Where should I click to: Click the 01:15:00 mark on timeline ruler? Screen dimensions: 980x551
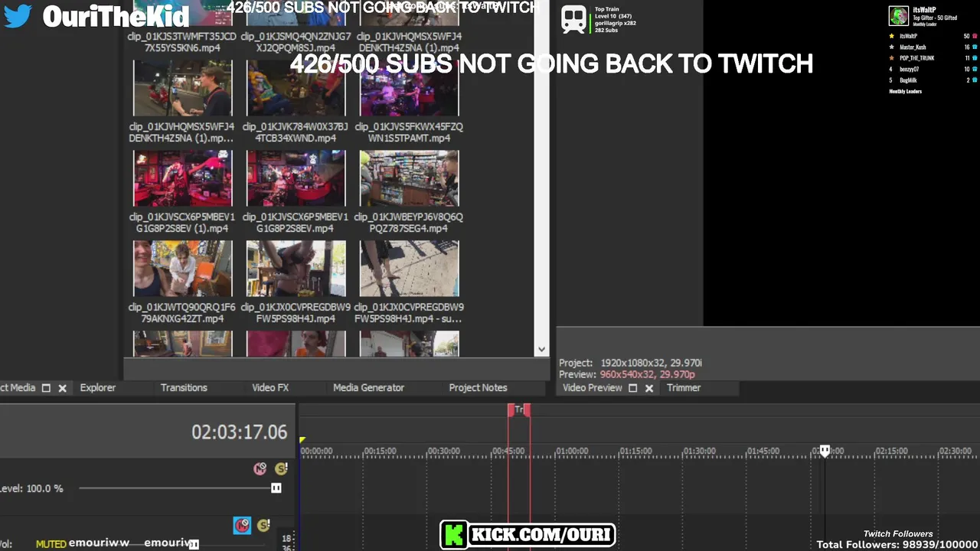[x=635, y=452]
